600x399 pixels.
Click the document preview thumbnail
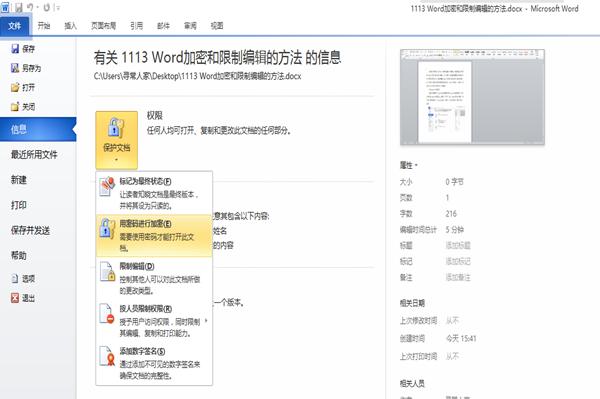pos(472,97)
